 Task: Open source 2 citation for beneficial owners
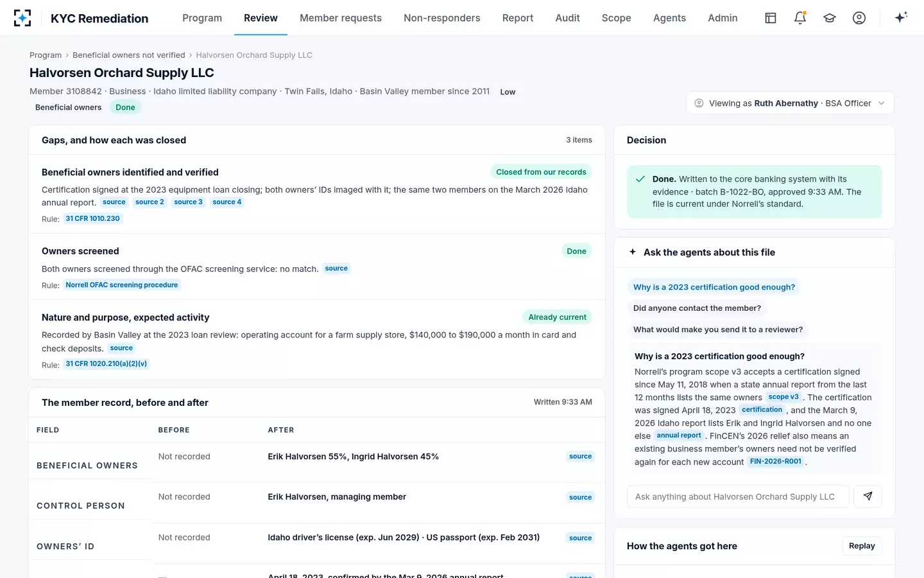pyautogui.click(x=150, y=202)
